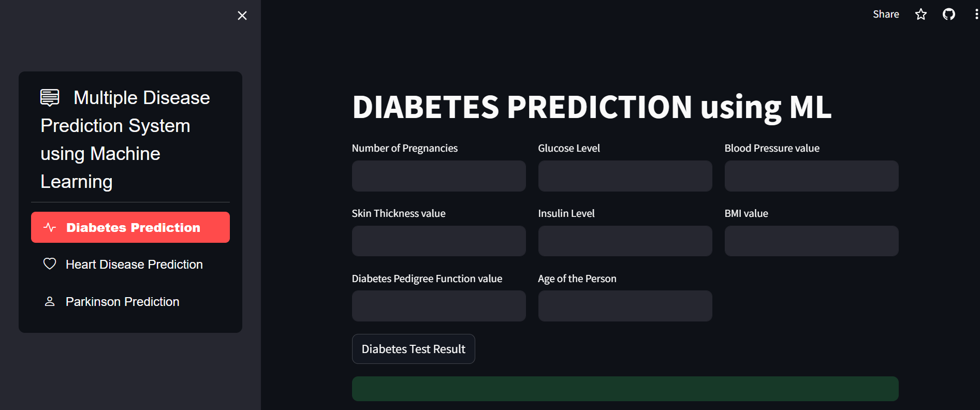Close the sidebar with the X icon

[x=242, y=16]
